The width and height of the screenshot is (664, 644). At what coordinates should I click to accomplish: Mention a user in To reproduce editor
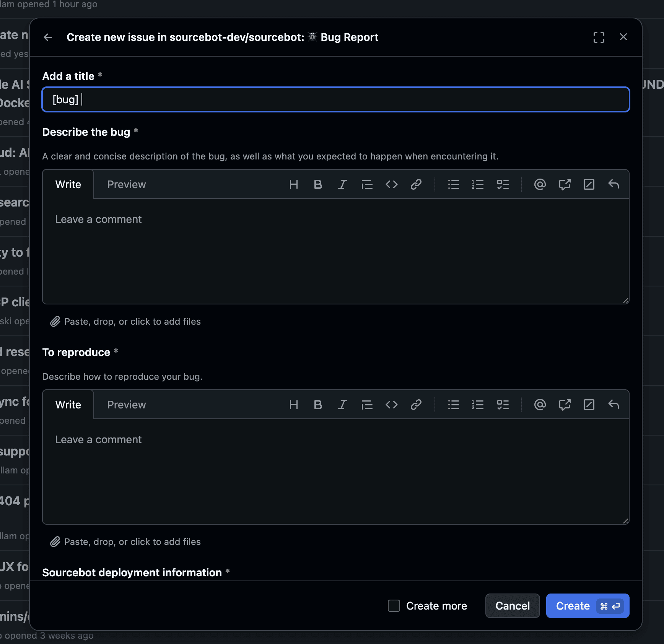(x=540, y=405)
